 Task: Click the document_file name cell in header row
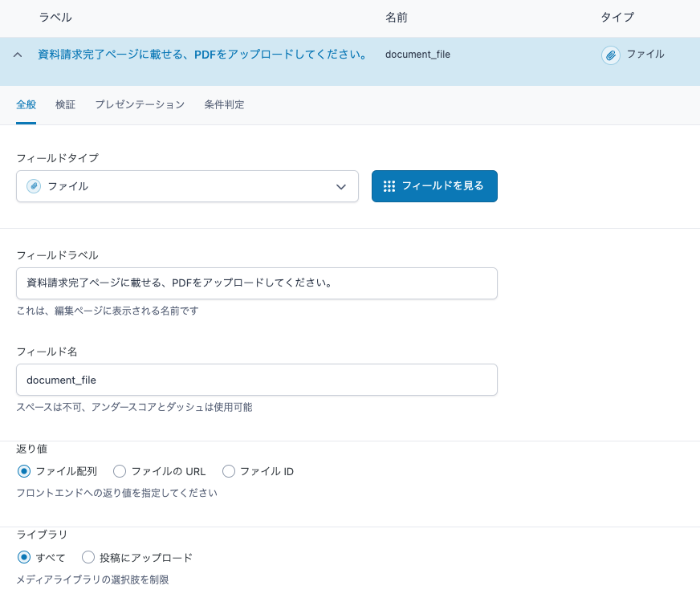[x=417, y=55]
